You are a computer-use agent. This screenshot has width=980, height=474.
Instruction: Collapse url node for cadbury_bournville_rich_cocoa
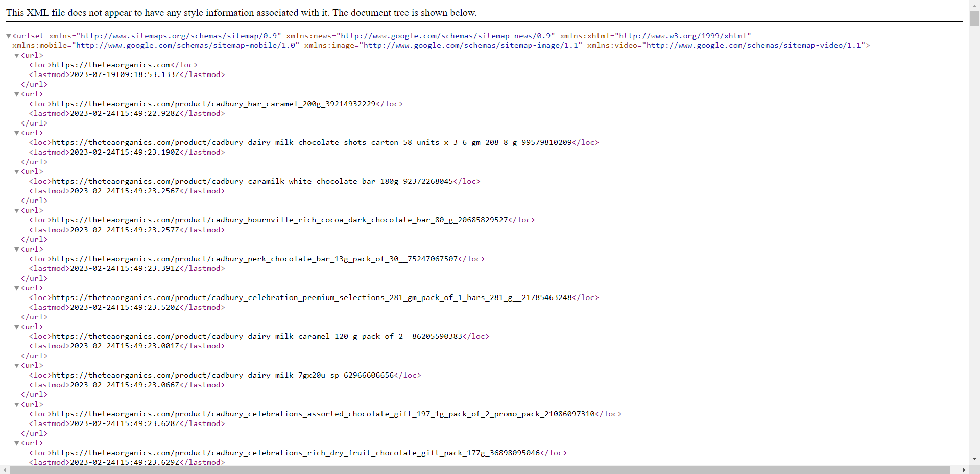point(17,211)
